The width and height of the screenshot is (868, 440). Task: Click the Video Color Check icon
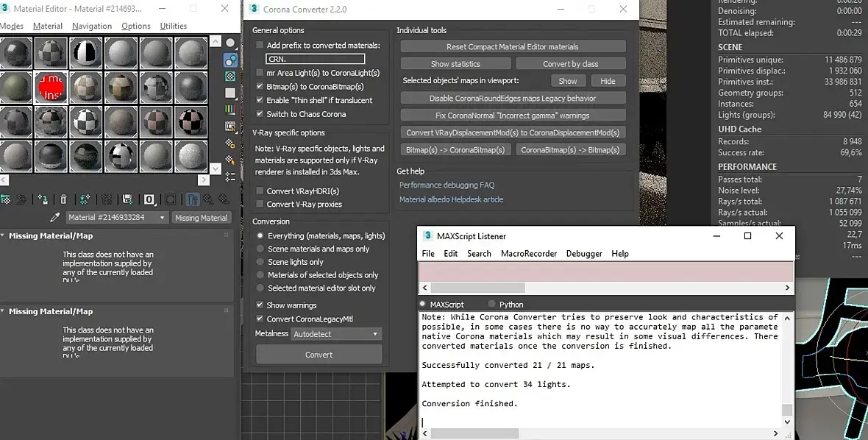pos(230,110)
